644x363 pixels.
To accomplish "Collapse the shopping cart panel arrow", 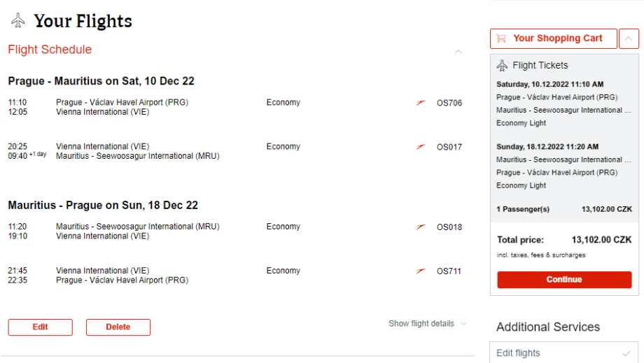I will [629, 38].
